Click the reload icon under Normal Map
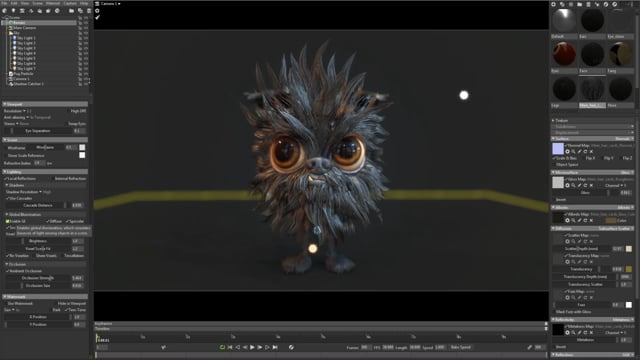Viewport: 640px width, 360px height. [x=585, y=151]
